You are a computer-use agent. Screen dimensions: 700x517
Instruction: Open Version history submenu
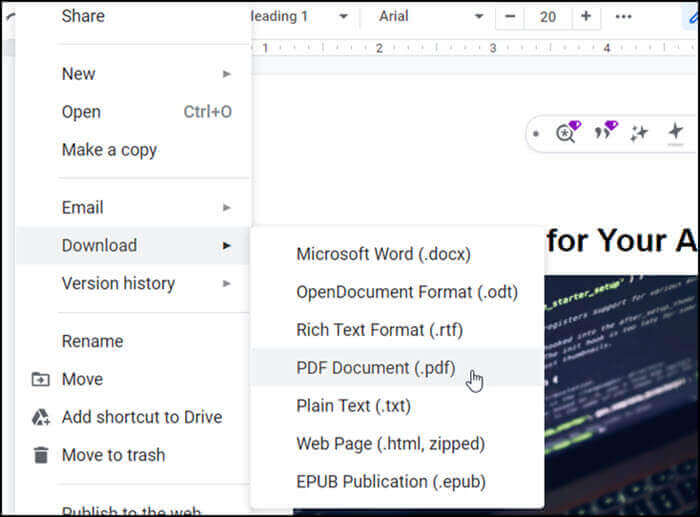tap(132, 284)
